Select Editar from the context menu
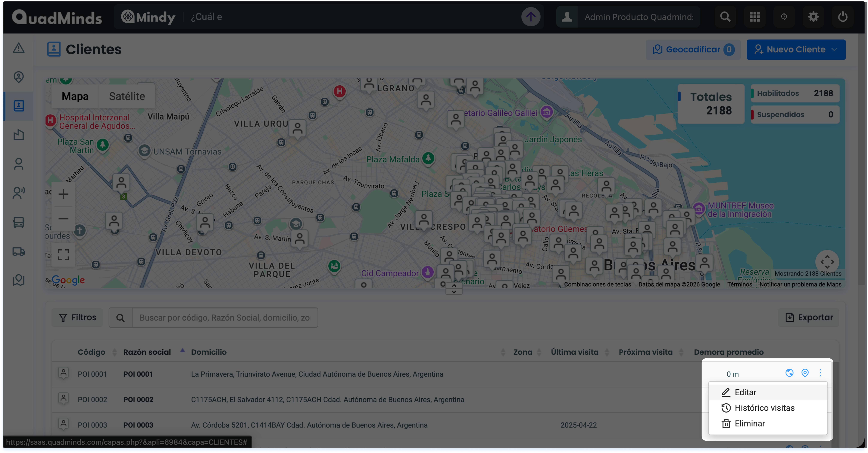Viewport: 868px width, 453px height. click(x=745, y=392)
